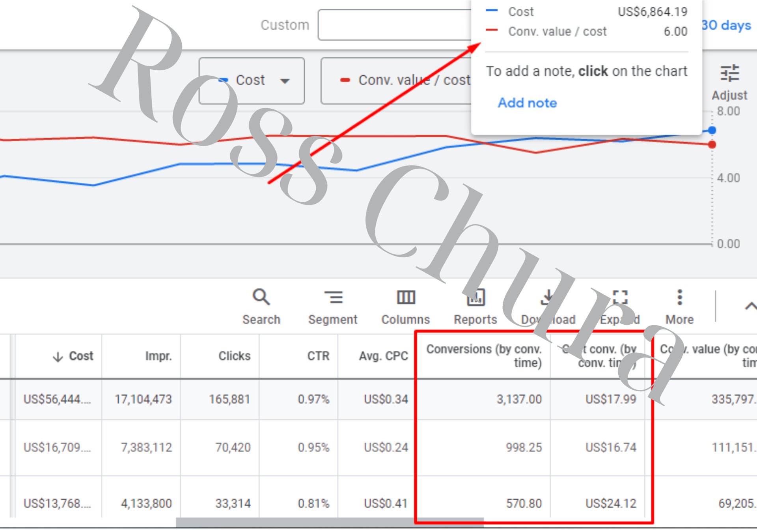Image resolution: width=757 pixels, height=532 pixels.
Task: Open the Conv. value / cost metric dropdown
Action: 396,81
